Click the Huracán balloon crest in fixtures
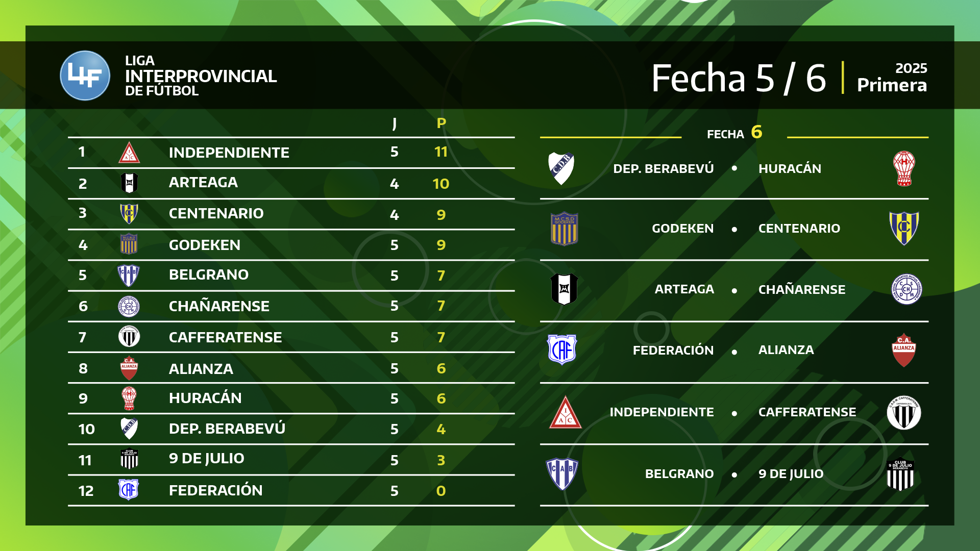This screenshot has width=980, height=551. point(904,168)
